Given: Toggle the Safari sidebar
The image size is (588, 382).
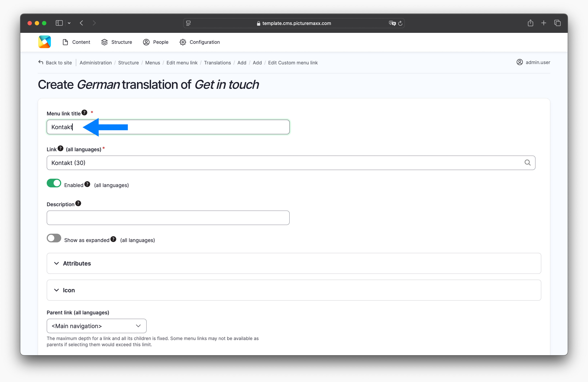Looking at the screenshot, I should click(59, 23).
